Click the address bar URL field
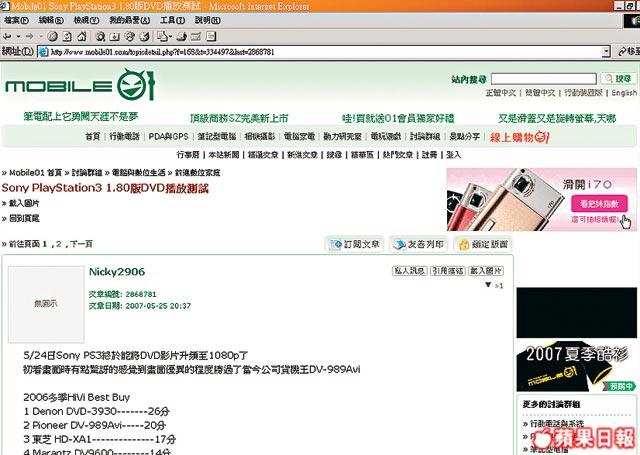Screen dimensions: 640x455 [320, 52]
